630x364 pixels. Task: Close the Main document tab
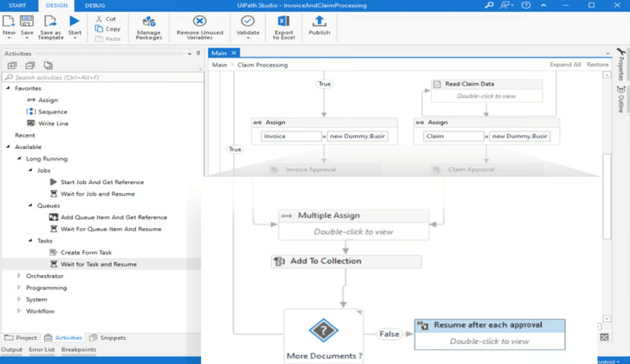234,53
